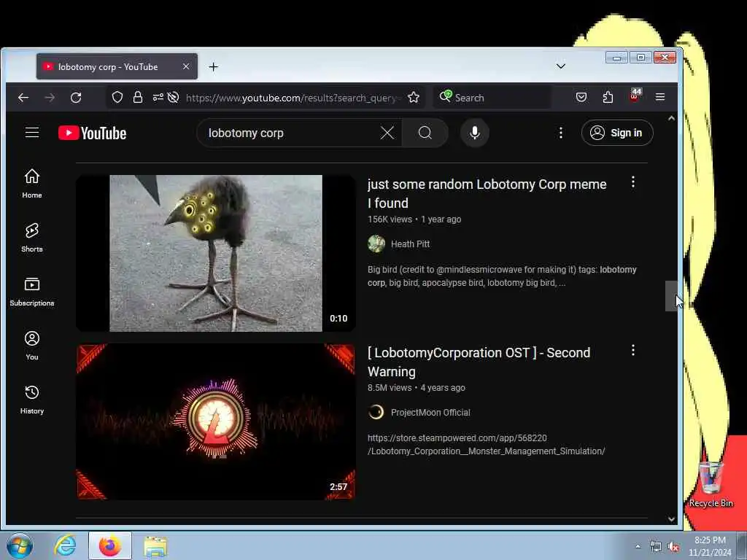Bookmark this page with star icon

point(414,98)
